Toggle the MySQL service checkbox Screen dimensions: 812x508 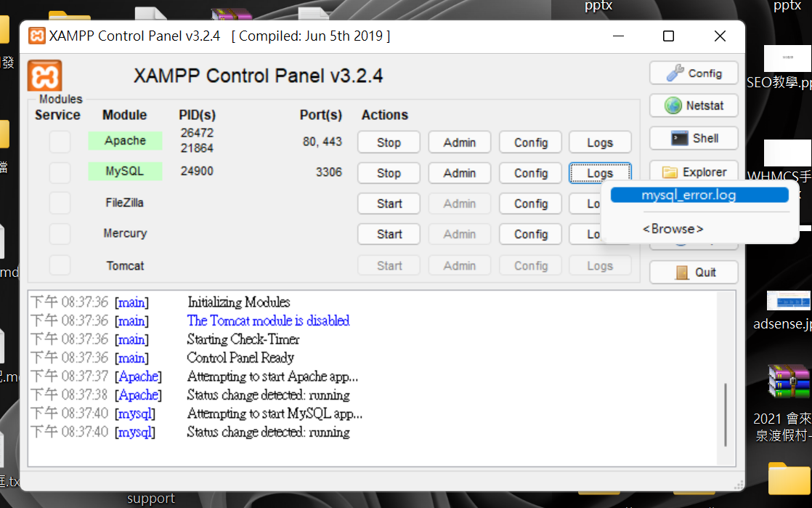click(60, 173)
